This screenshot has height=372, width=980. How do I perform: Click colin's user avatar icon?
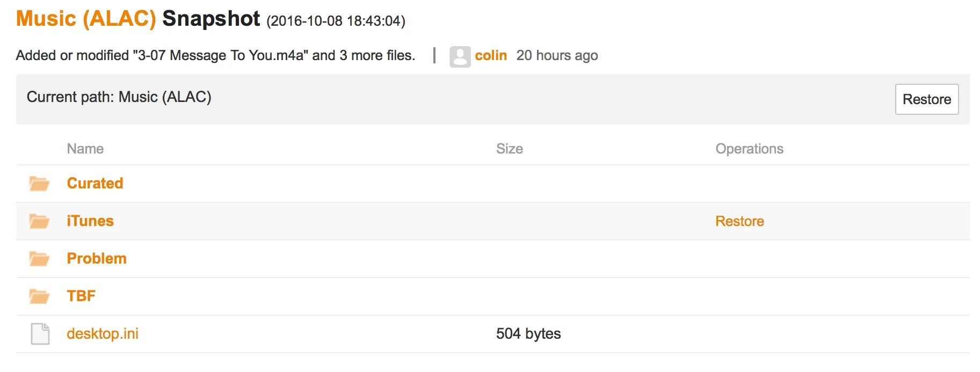[460, 56]
